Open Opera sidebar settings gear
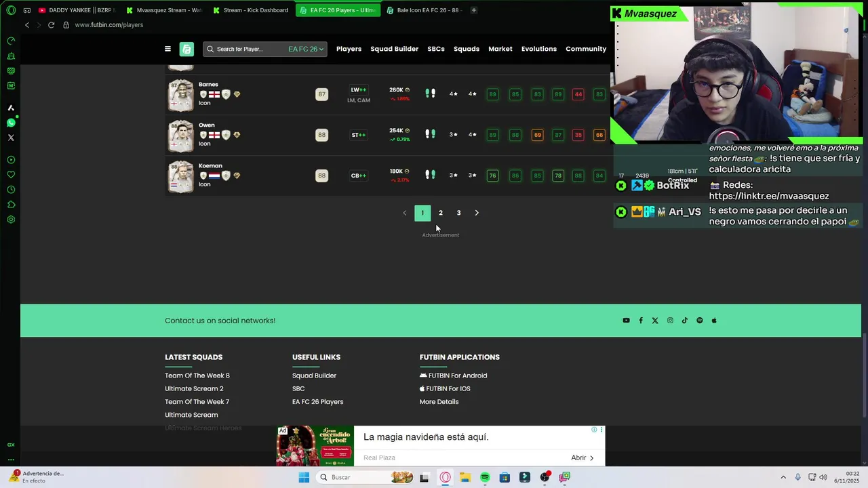The height and width of the screenshot is (488, 868). (x=11, y=220)
